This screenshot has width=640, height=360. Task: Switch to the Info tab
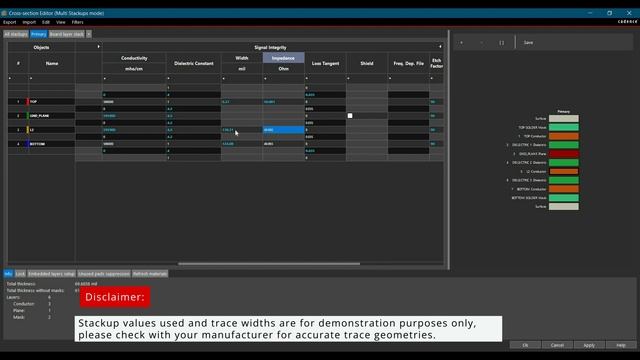[8, 274]
